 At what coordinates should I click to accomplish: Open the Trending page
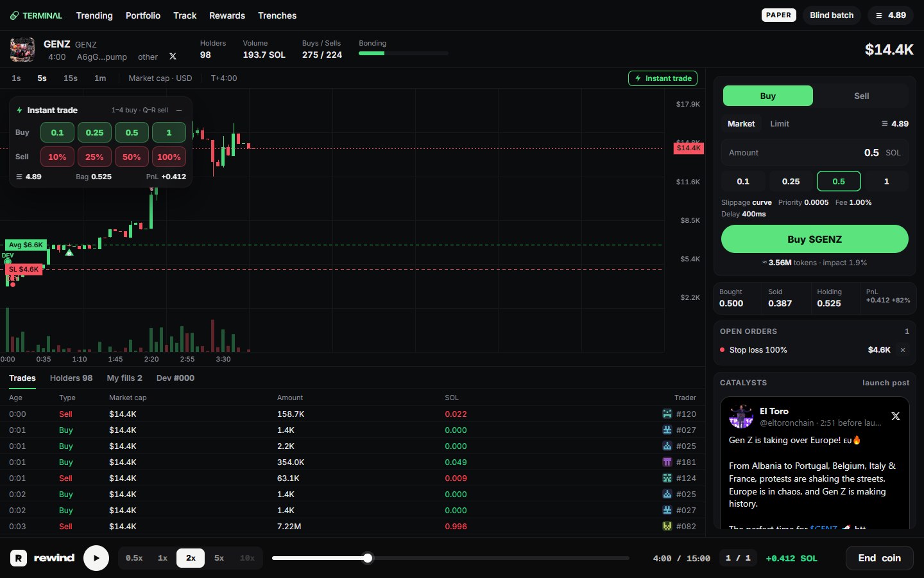94,15
